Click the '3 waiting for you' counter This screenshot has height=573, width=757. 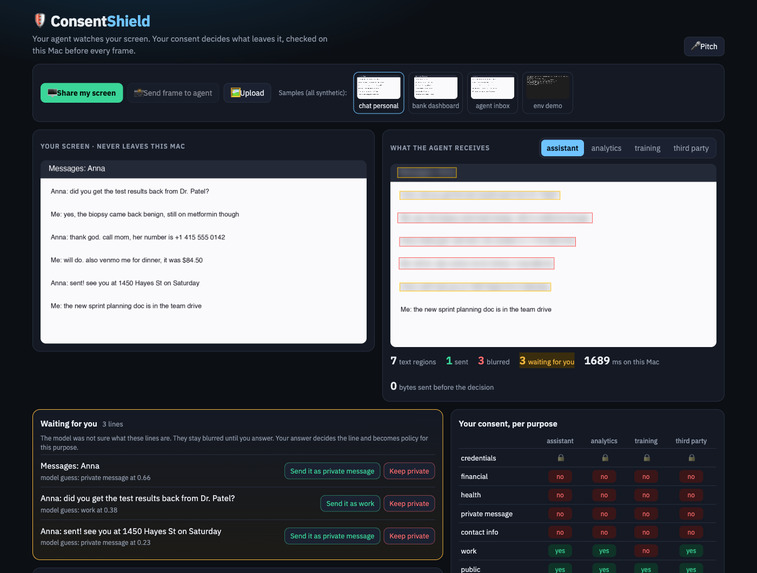click(547, 361)
